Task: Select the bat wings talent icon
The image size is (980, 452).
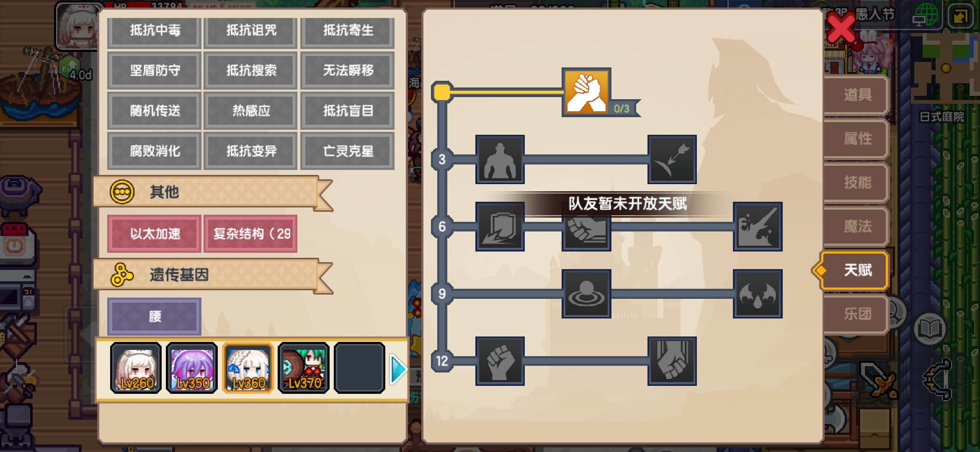Action: click(758, 294)
